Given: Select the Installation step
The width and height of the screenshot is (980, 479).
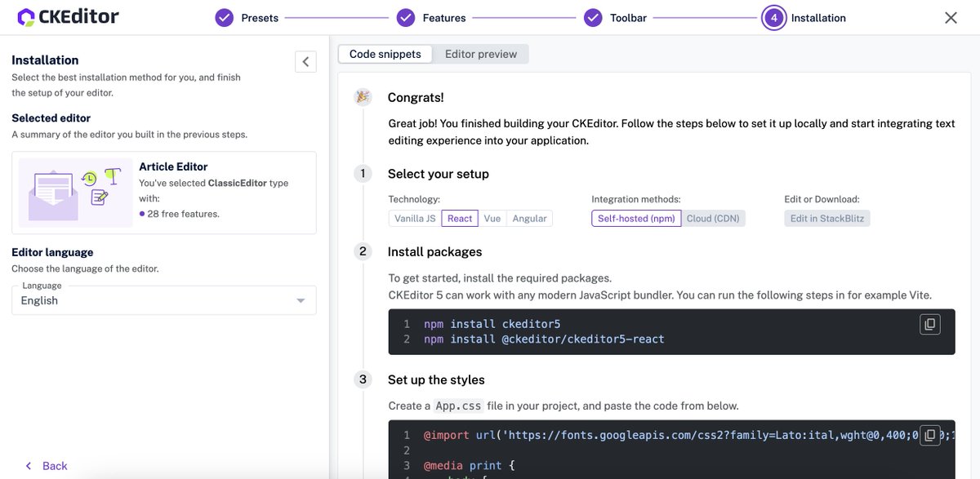Looking at the screenshot, I should (804, 18).
